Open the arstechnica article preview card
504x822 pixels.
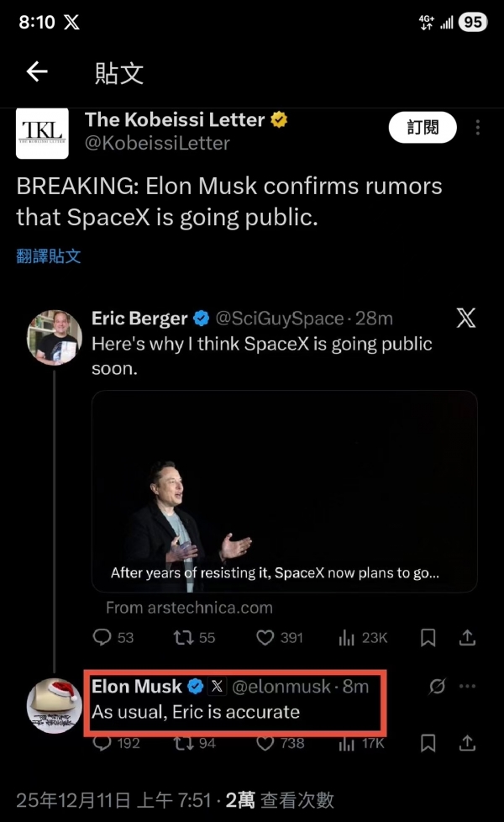(284, 492)
